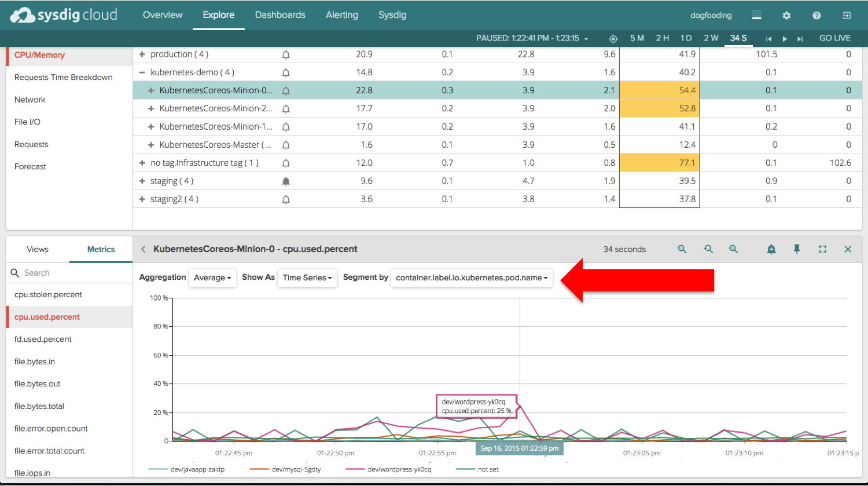Viewport: 868px width, 486px height.
Task: Expand KubernetesCoreos-Minion-0 node
Action: [x=151, y=90]
